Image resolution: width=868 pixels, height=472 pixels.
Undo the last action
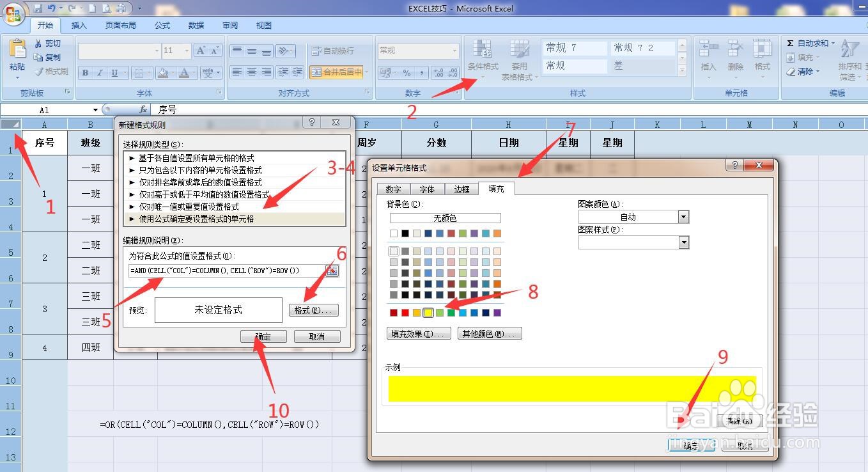52,8
